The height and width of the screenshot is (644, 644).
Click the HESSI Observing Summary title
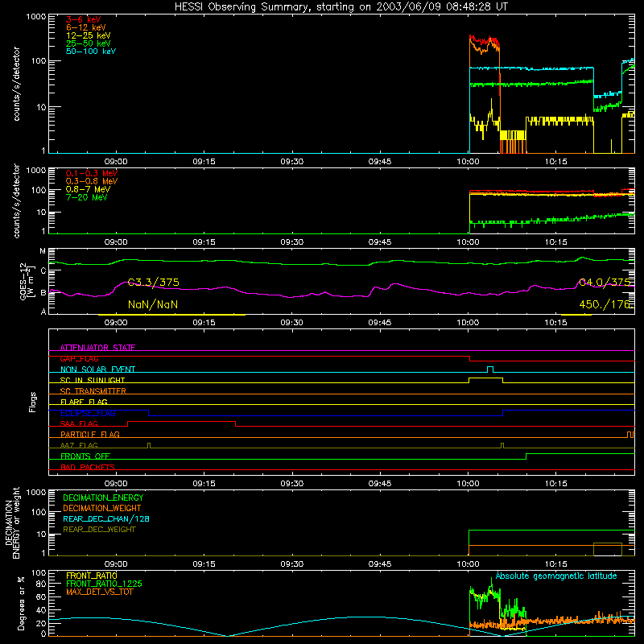tap(341, 6)
